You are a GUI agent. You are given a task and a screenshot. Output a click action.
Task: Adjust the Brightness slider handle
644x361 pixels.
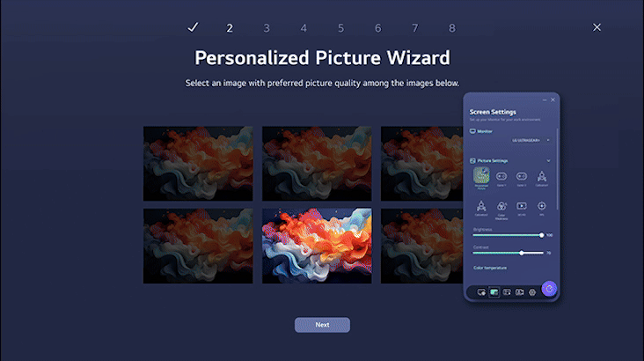[x=541, y=235]
